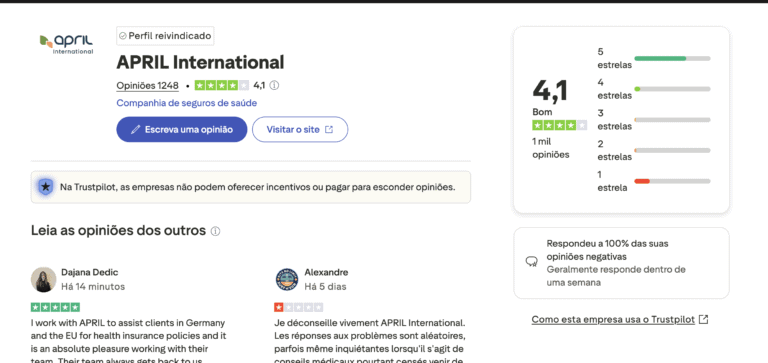Click Visitar o site button

tap(300, 129)
